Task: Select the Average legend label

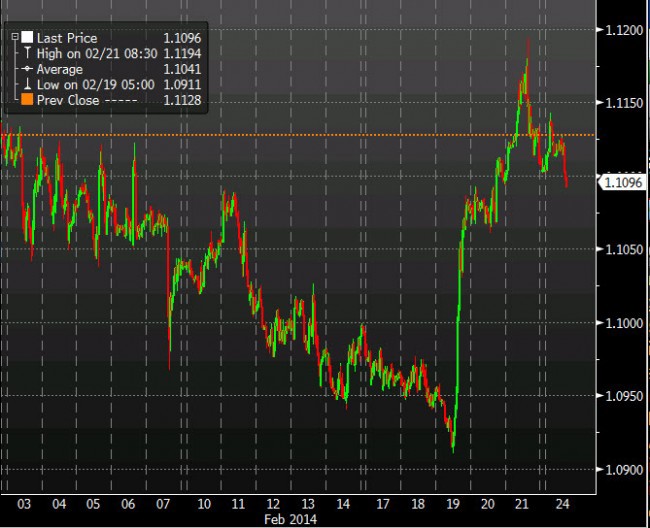Action: 60,69
